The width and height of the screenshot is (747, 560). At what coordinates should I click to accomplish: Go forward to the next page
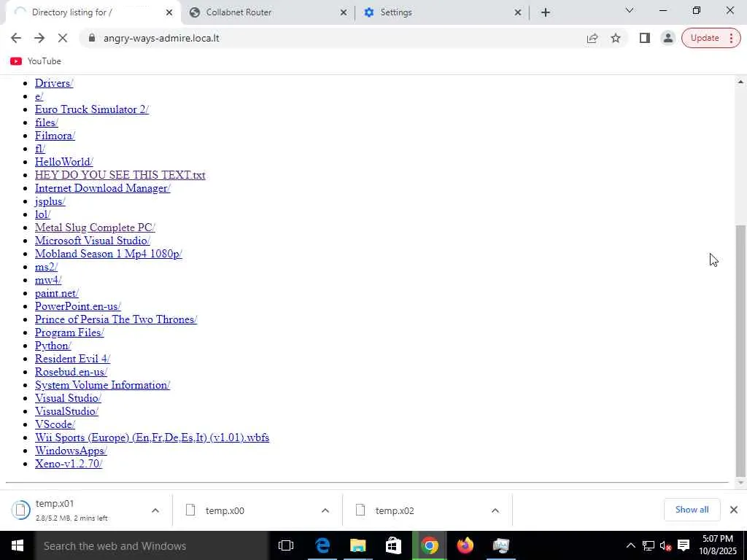click(39, 38)
